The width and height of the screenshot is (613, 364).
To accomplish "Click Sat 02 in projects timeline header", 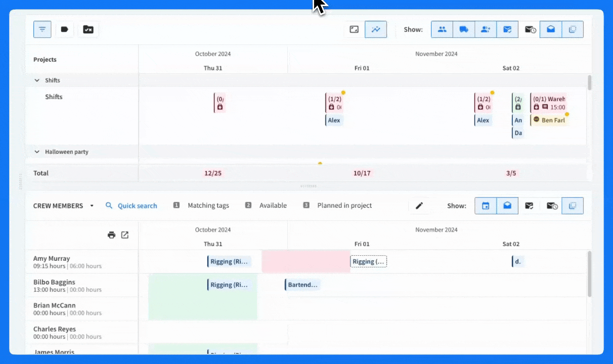I will pyautogui.click(x=511, y=68).
